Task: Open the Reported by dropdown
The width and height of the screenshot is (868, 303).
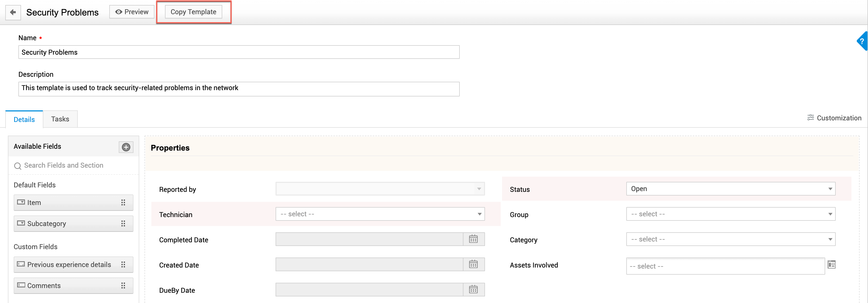Action: click(380, 189)
